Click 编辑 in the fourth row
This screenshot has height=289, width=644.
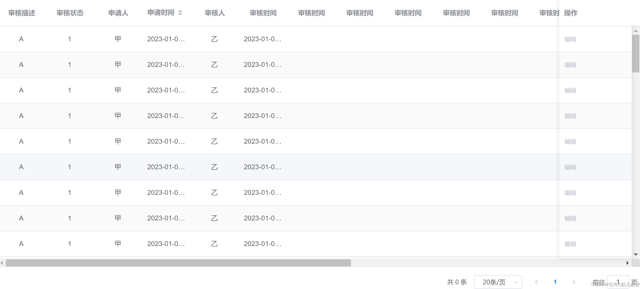tap(570, 116)
